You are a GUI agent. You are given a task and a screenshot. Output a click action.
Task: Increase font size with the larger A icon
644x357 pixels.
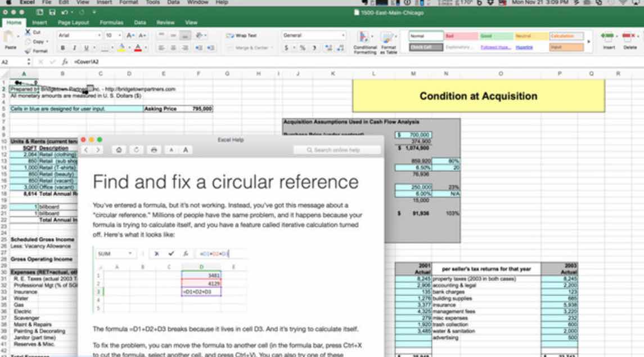pos(130,36)
